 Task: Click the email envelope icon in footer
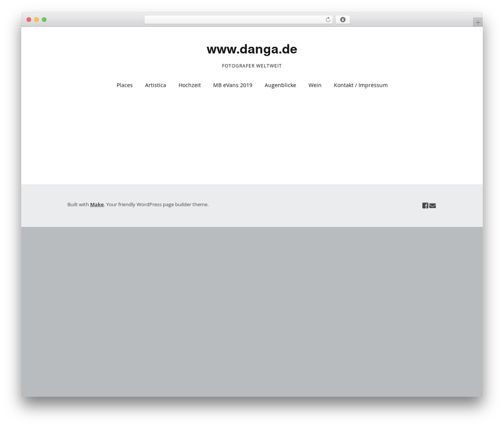[432, 206]
